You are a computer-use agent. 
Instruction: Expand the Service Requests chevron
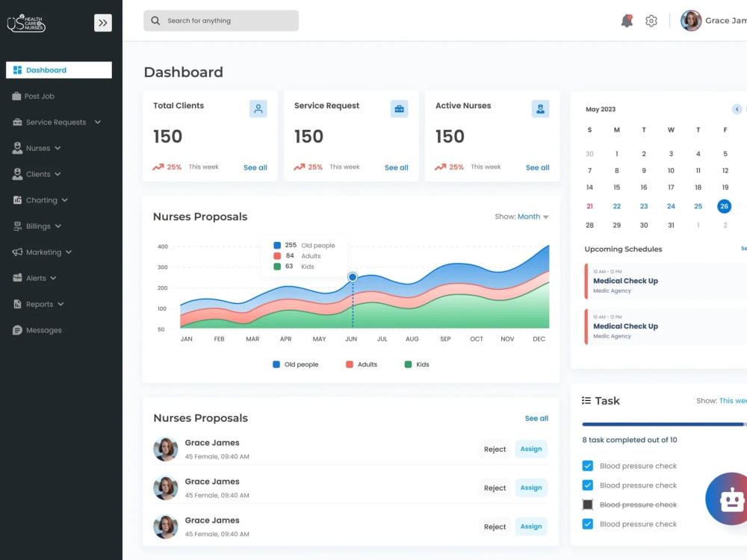click(98, 122)
